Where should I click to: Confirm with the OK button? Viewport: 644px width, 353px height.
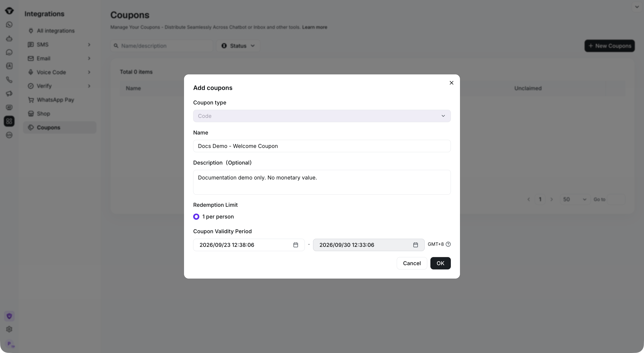pos(440,263)
